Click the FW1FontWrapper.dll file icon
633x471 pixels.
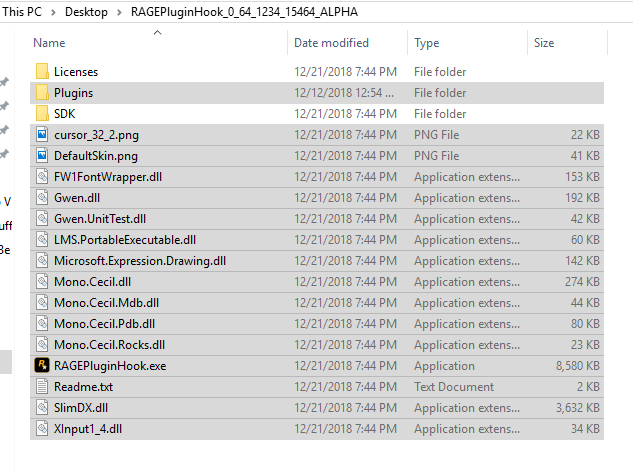coord(42,176)
